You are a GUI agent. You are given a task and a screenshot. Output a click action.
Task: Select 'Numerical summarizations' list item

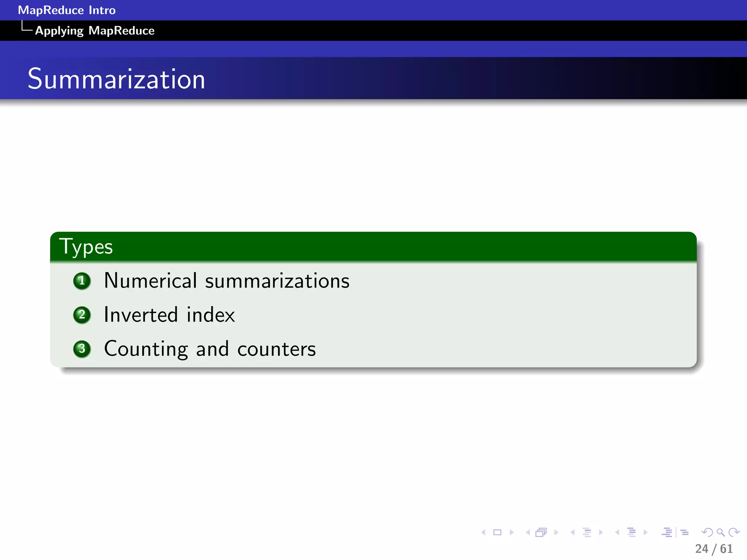tap(227, 281)
